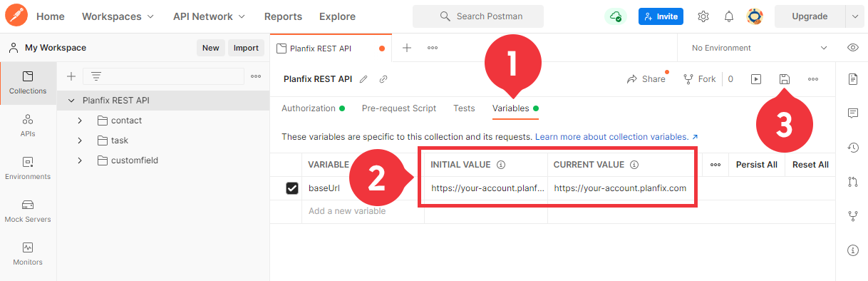868x281 pixels.
Task: Edit collection name with the pencil icon
Action: pyautogui.click(x=364, y=79)
